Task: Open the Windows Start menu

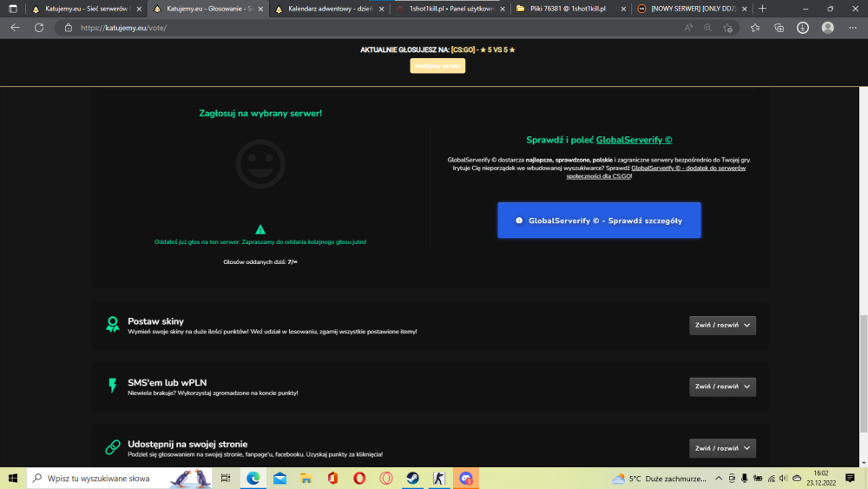Action: [x=13, y=478]
